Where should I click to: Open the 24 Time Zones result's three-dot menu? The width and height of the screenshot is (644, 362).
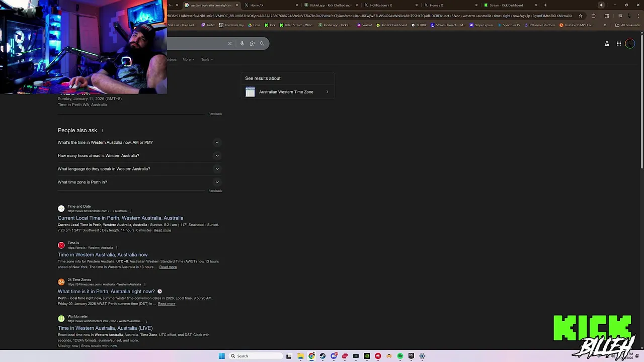[144, 285]
